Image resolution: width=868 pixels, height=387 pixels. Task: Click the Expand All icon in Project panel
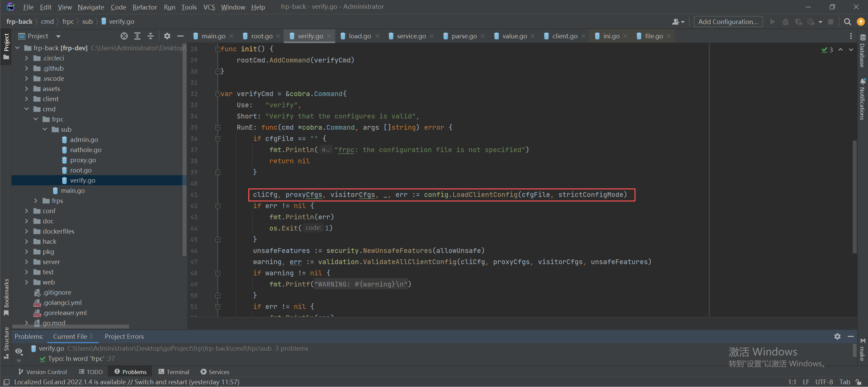(x=137, y=36)
